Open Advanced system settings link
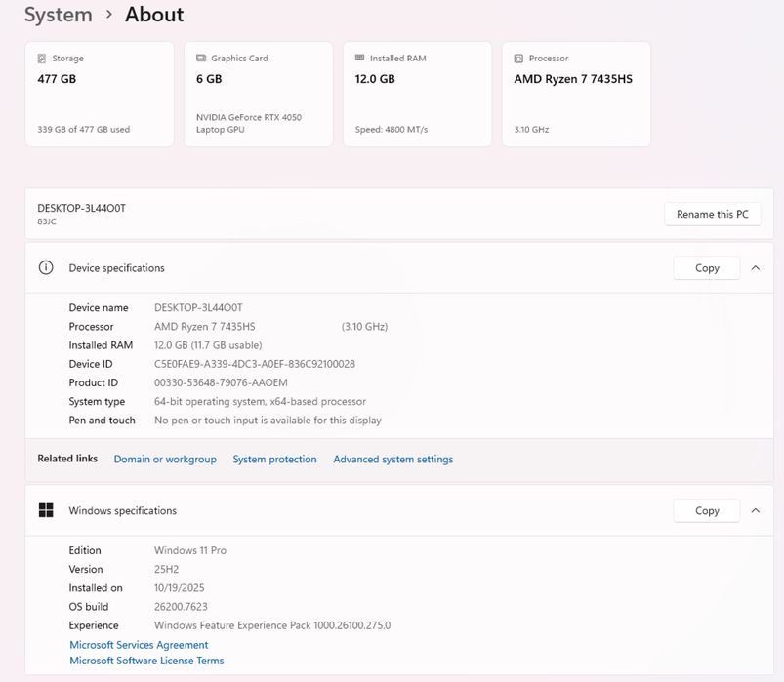 393,460
